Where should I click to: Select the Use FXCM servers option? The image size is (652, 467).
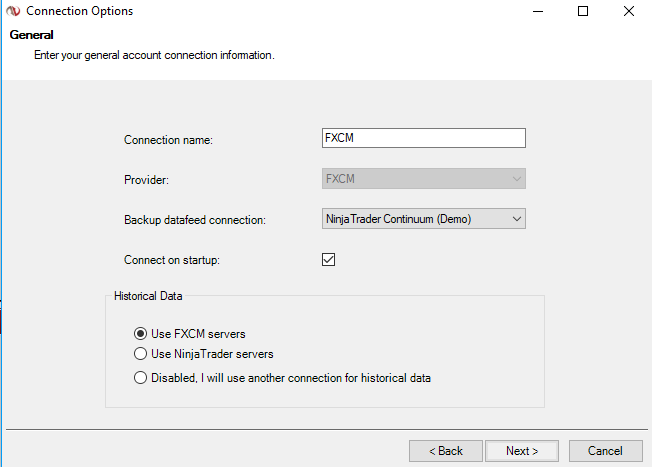coord(140,334)
